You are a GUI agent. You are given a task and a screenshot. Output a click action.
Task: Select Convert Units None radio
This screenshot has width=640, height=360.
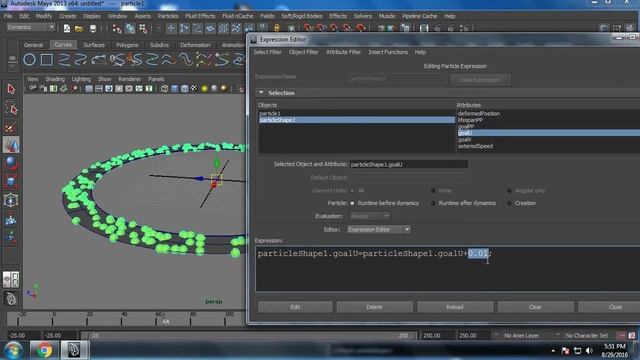tap(433, 191)
